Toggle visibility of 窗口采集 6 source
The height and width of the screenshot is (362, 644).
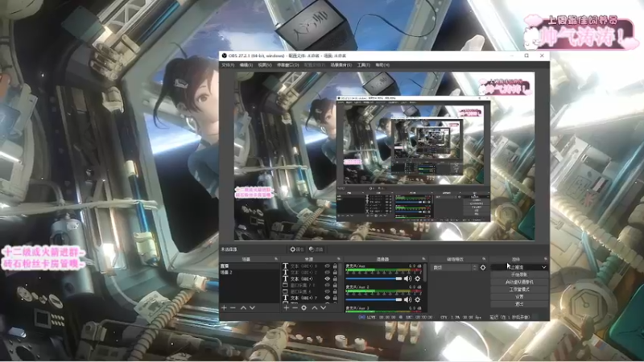pyautogui.click(x=328, y=291)
